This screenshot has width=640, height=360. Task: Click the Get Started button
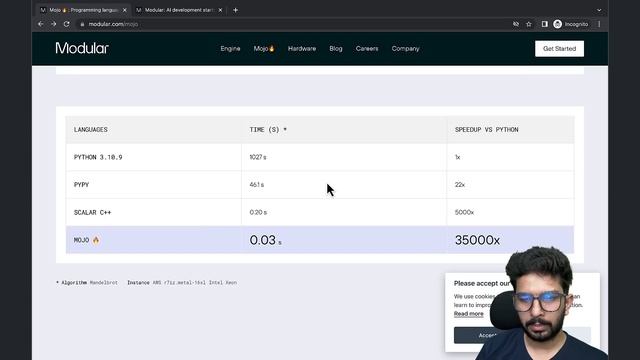pos(559,49)
